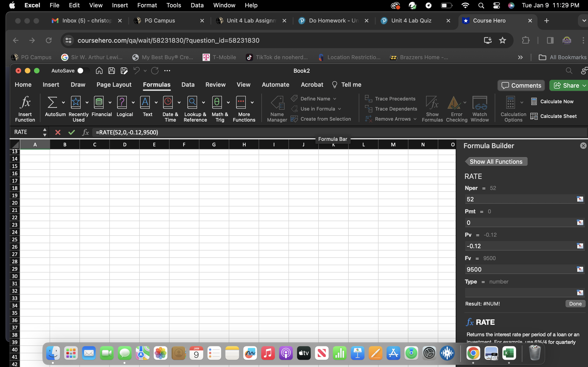588x367 pixels.
Task: Open the Excel Window menu
Action: point(224,5)
